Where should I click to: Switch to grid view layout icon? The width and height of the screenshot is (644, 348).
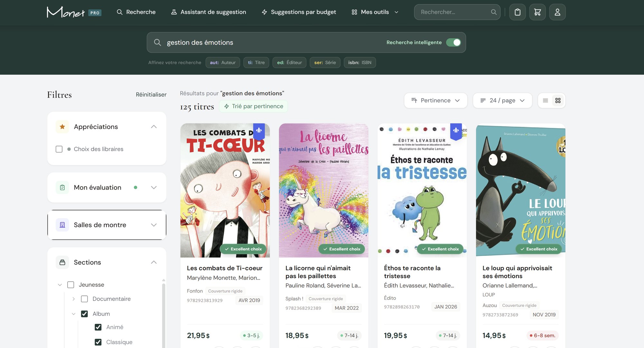click(x=558, y=101)
